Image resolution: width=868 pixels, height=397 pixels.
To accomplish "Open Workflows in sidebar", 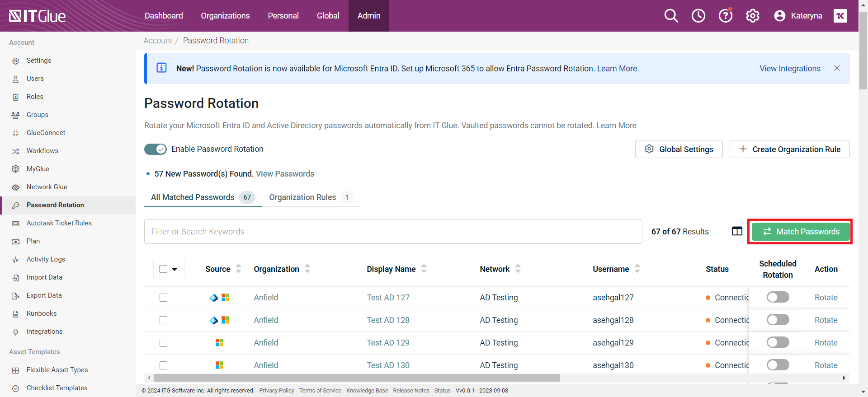I will [42, 151].
